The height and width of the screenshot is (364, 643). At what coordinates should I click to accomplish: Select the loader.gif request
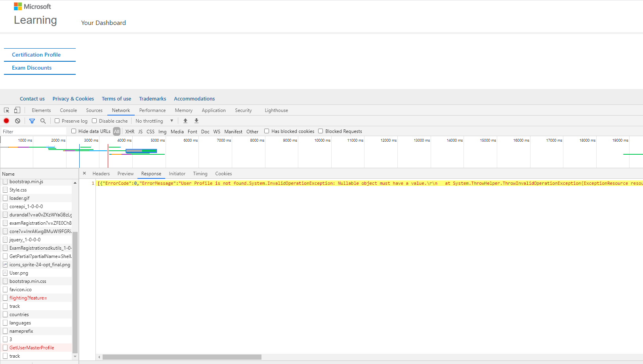[36, 198]
